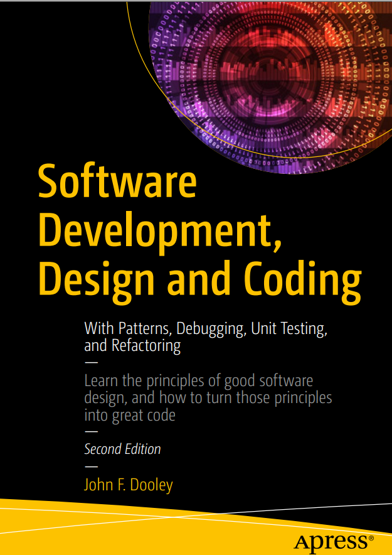Screen dimensions: 392x555
Task: Click the "Learn the principles of good software" line
Action: [198, 380]
